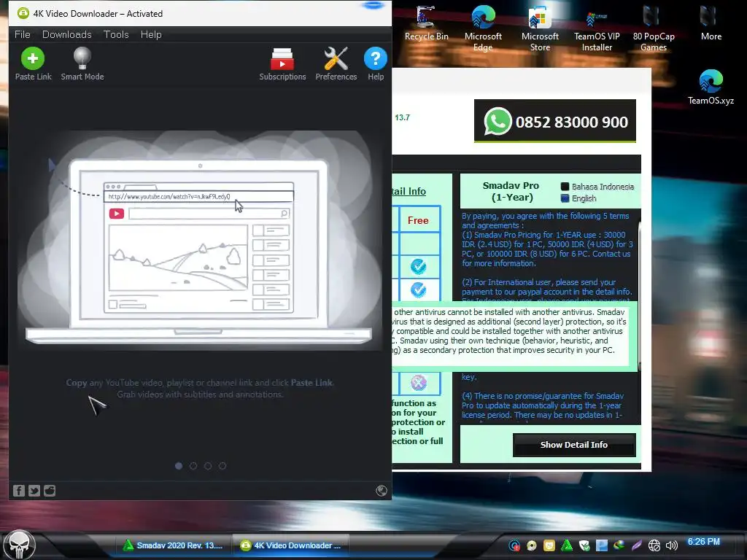The image size is (747, 560).
Task: Open TeamOS.xyz desktop shortcut
Action: (711, 87)
